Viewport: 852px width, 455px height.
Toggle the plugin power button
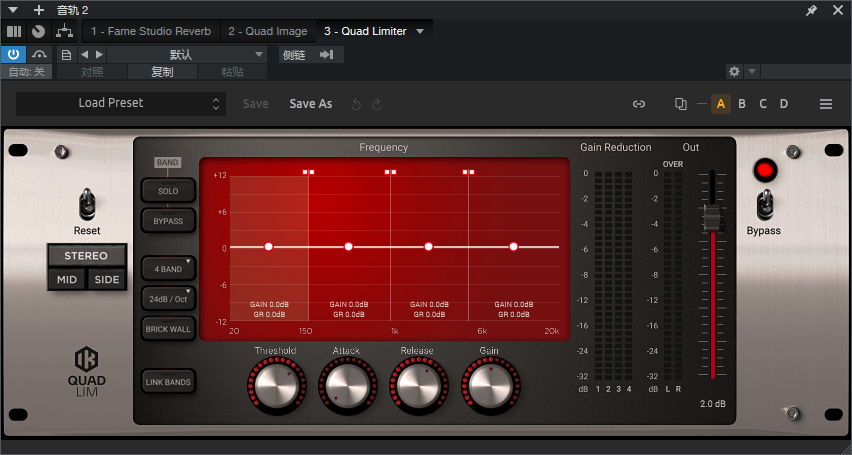tap(14, 54)
